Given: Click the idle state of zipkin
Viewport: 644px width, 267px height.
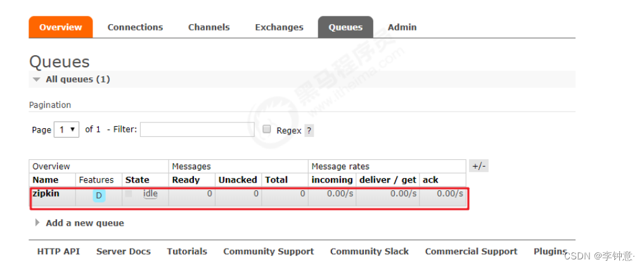Looking at the screenshot, I should coord(150,193).
